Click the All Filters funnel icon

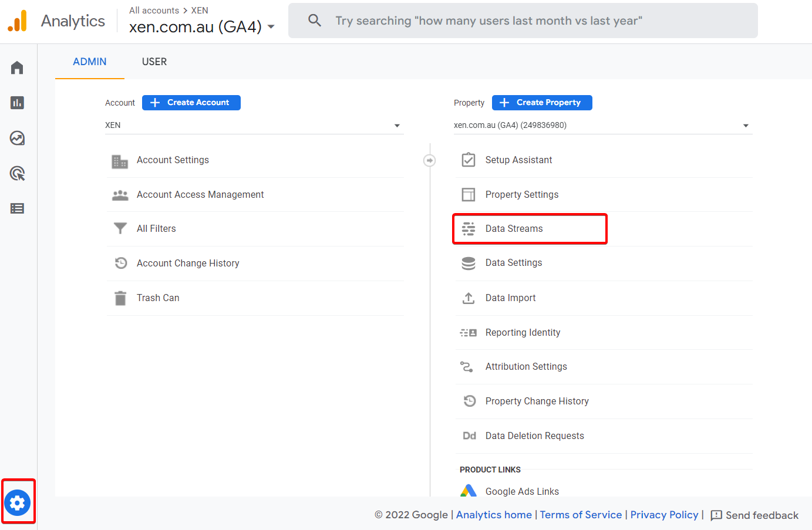click(120, 228)
